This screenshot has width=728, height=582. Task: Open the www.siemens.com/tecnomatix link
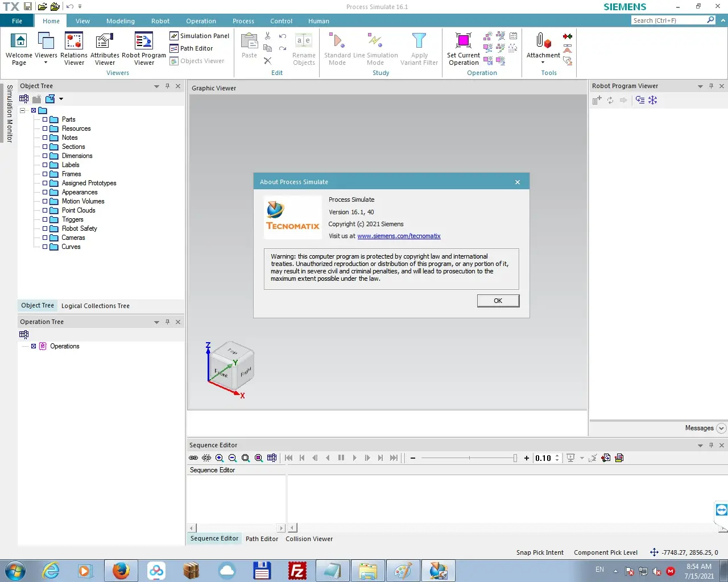click(399, 236)
